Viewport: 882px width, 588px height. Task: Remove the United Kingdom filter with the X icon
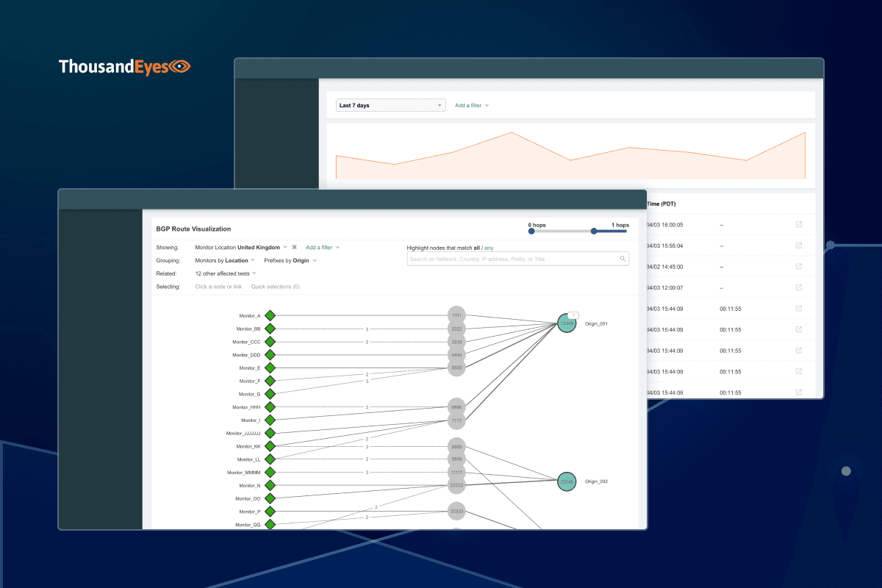[x=294, y=247]
